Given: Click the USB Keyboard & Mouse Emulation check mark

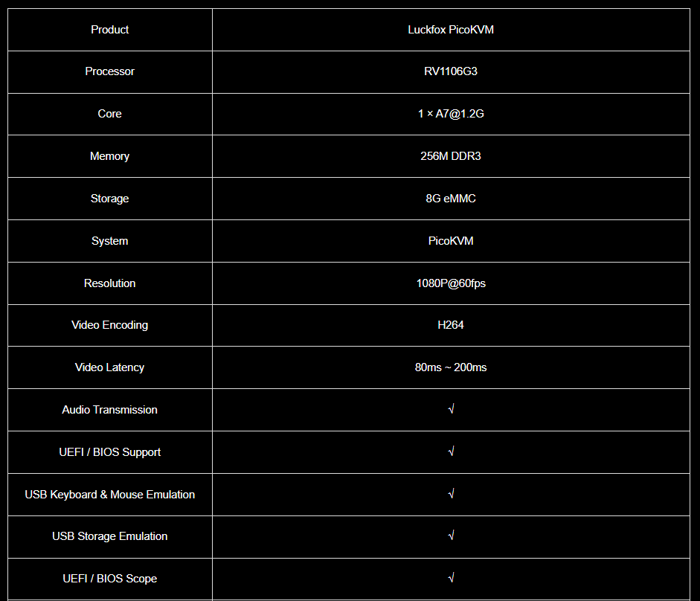Looking at the screenshot, I should [x=452, y=495].
